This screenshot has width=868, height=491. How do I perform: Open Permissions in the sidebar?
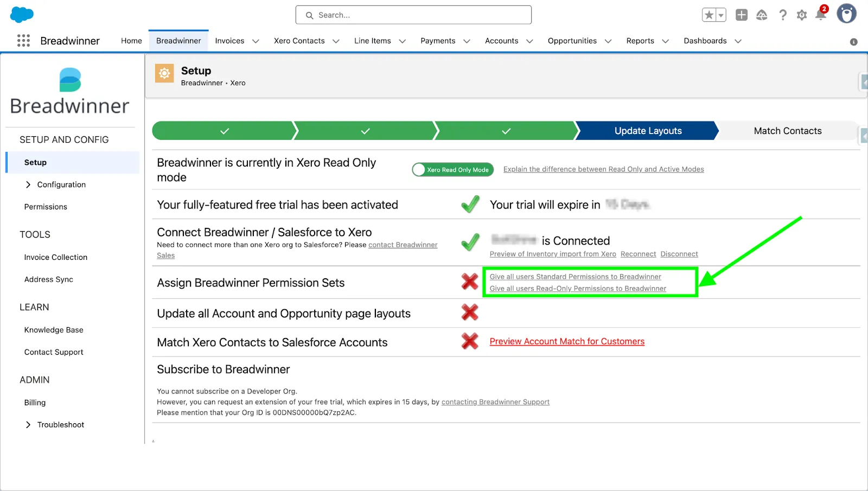click(x=46, y=207)
